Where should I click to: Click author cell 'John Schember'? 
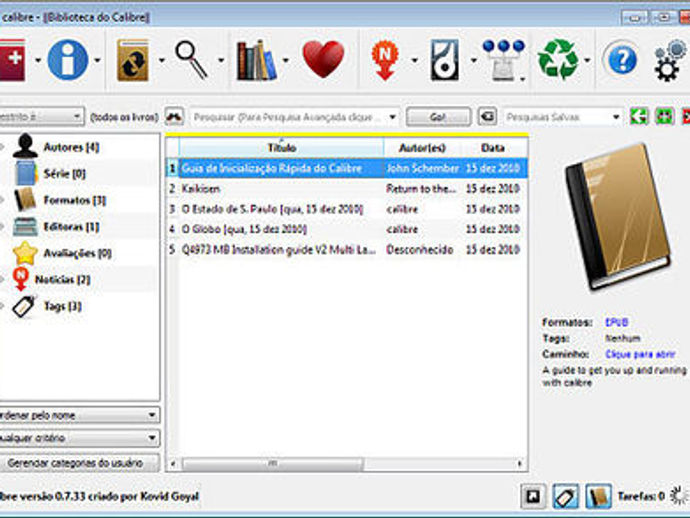[422, 168]
